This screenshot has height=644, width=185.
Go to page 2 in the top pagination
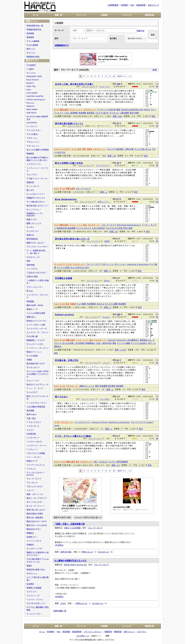pos(84,76)
